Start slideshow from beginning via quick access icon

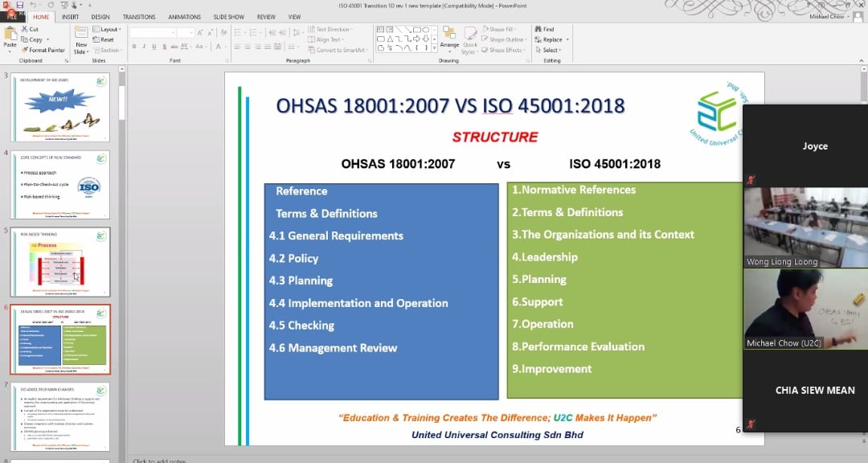[x=64, y=5]
